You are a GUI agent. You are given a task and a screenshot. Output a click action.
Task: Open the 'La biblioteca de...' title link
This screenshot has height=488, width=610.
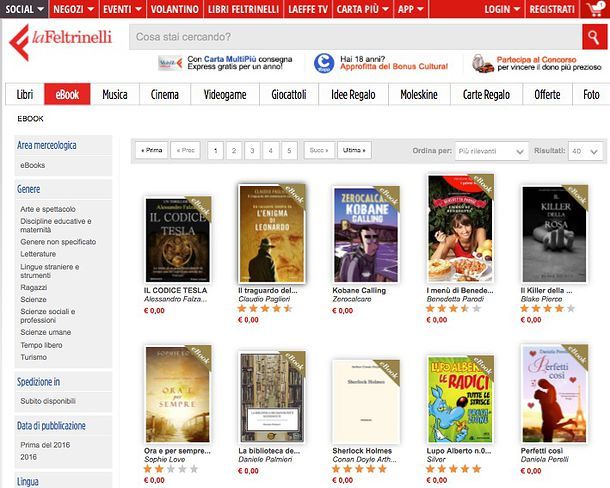tap(269, 451)
